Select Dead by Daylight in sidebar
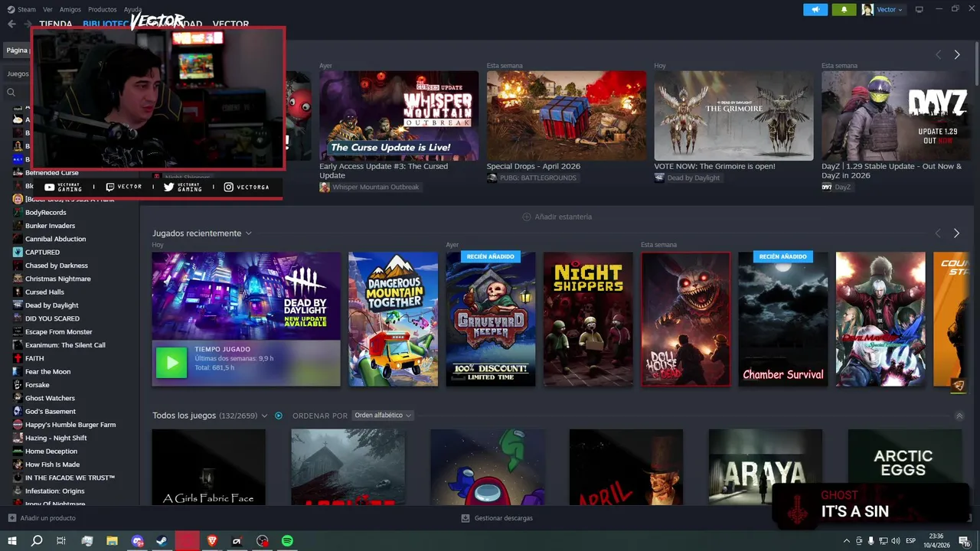The width and height of the screenshot is (980, 551). [51, 305]
